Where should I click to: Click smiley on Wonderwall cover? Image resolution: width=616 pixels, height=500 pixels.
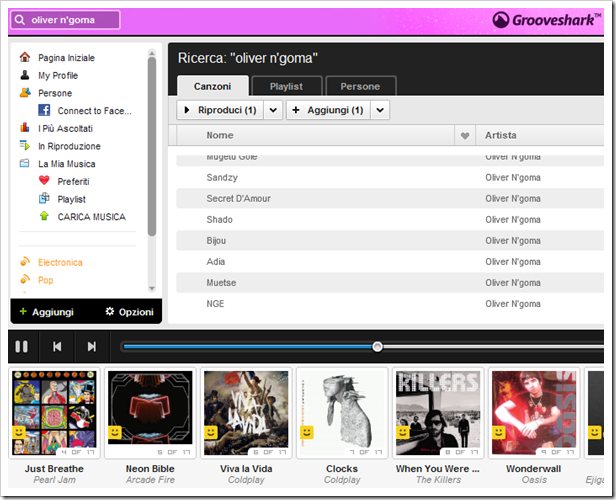point(499,432)
